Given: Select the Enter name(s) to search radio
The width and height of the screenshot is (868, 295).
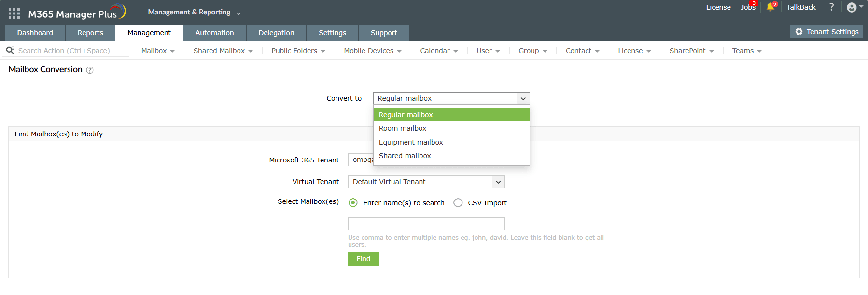Looking at the screenshot, I should pyautogui.click(x=353, y=203).
